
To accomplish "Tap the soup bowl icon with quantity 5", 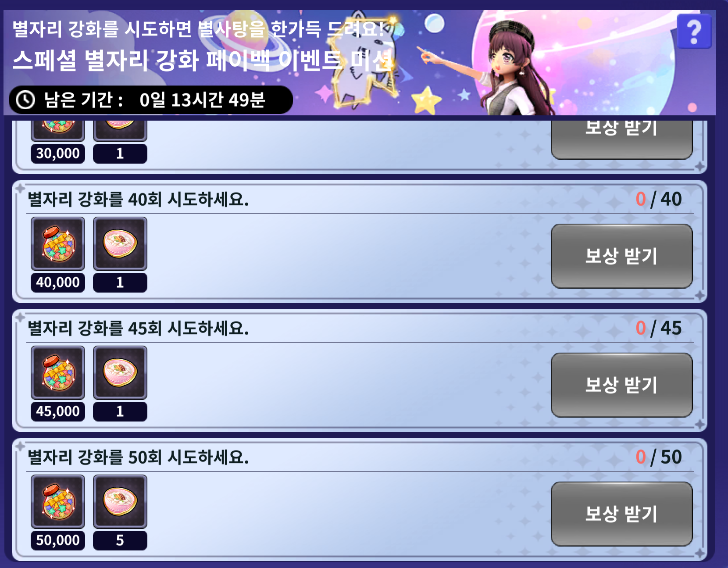I will [x=120, y=501].
